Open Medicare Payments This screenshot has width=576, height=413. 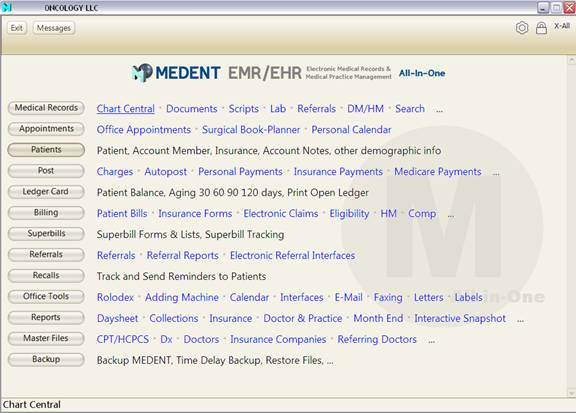438,172
